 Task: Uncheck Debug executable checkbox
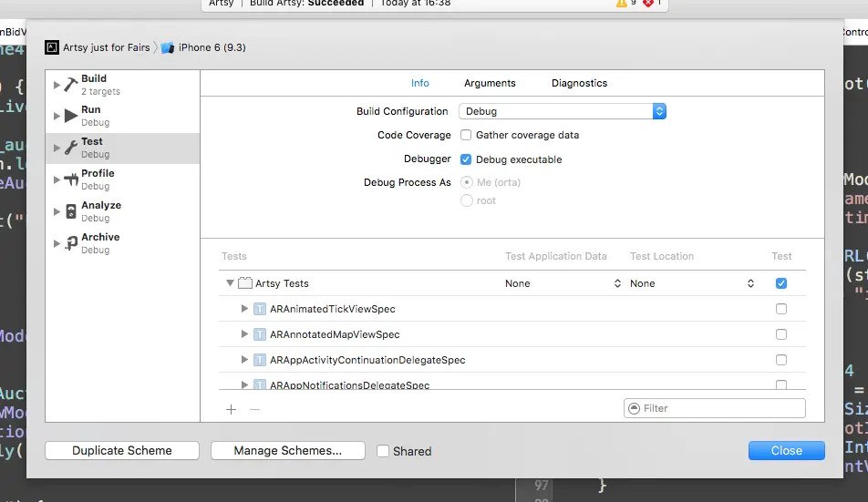tap(466, 159)
